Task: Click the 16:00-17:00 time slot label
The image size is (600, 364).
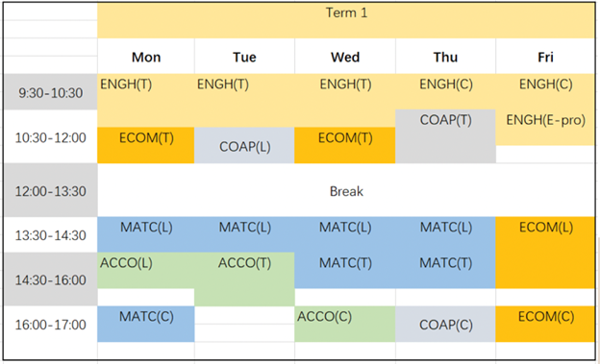Action: [51, 325]
